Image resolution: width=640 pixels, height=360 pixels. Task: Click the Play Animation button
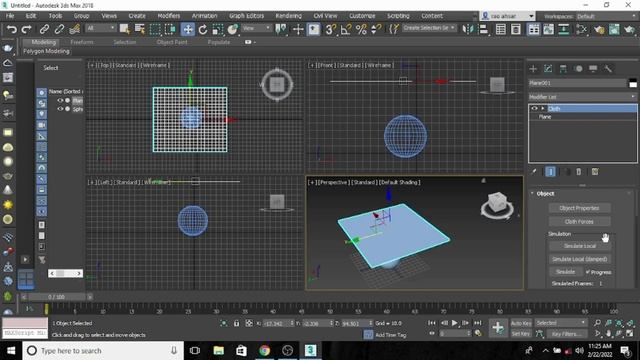click(x=455, y=323)
